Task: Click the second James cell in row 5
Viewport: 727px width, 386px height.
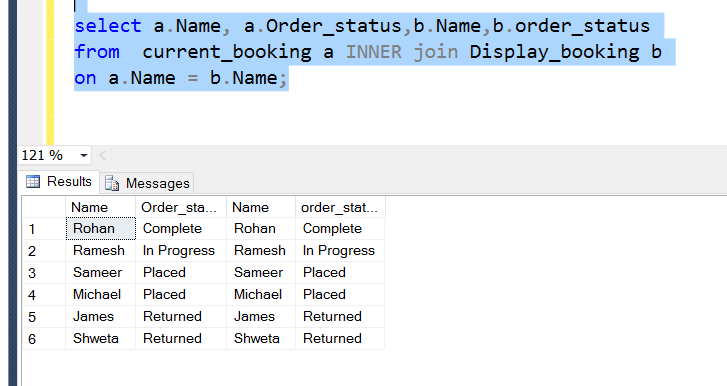Action: coord(261,316)
